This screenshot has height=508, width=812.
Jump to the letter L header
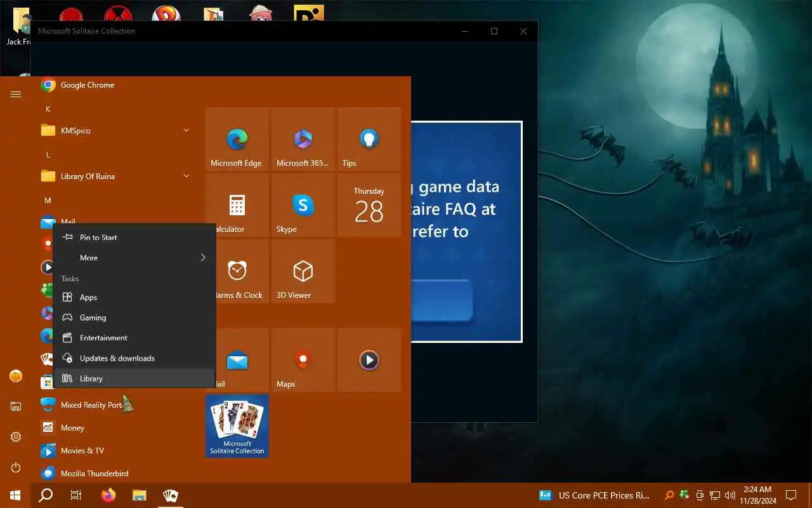[48, 154]
